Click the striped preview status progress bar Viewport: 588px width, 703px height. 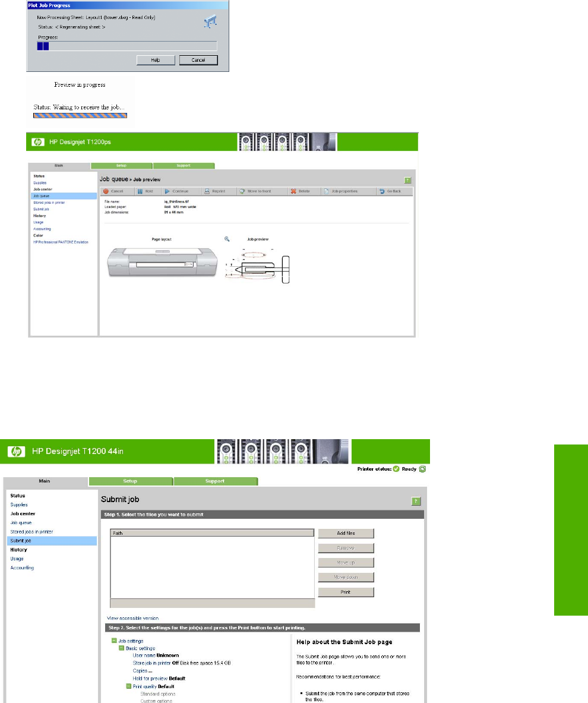click(80, 116)
